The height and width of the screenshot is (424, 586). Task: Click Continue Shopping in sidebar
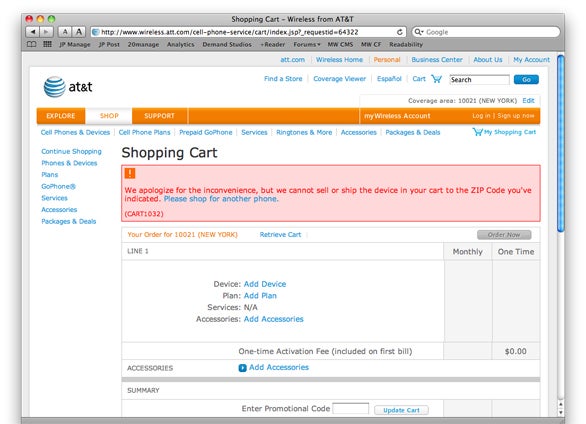click(x=71, y=151)
